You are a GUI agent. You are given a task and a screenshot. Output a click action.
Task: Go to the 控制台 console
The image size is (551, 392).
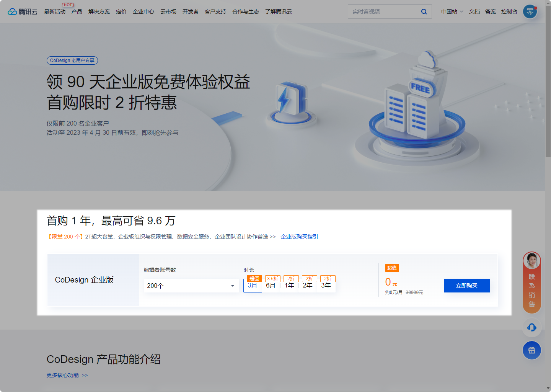509,11
